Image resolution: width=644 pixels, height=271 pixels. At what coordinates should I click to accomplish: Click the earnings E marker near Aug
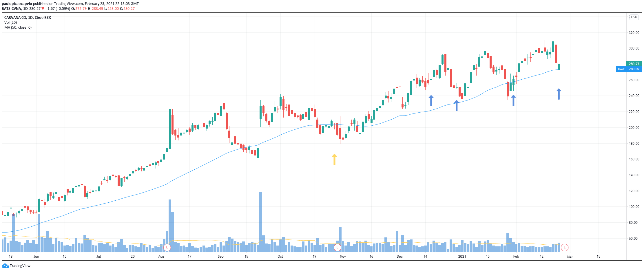[x=167, y=248]
